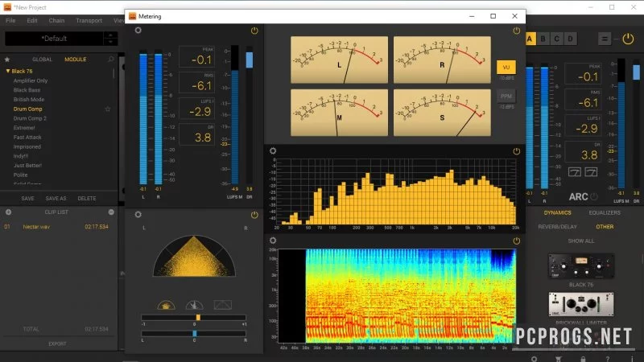Screen dimensions: 644x362
Task: Show the OTHER module category
Action: (605, 227)
